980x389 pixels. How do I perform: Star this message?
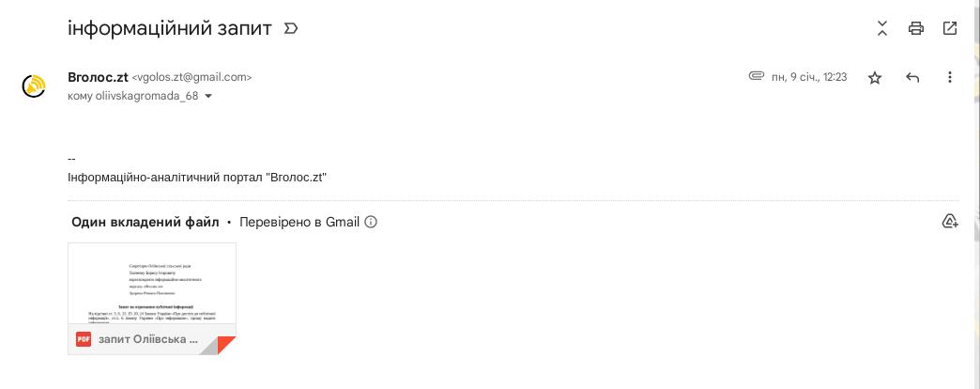pyautogui.click(x=875, y=78)
